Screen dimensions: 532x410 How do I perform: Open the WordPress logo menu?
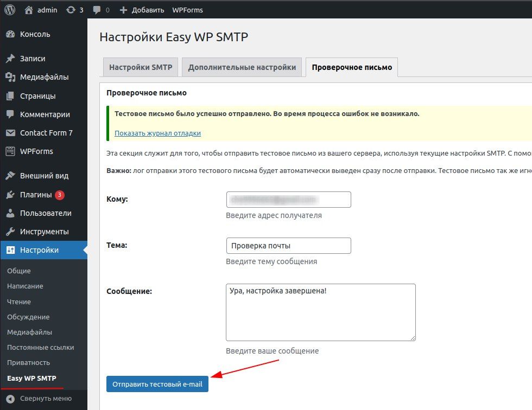coord(10,10)
